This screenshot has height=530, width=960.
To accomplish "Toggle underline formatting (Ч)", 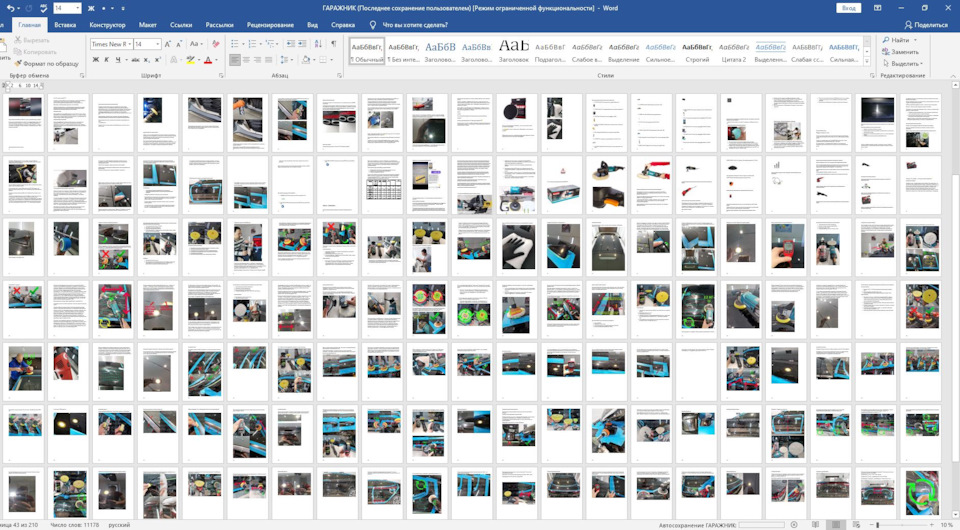I will (x=118, y=60).
